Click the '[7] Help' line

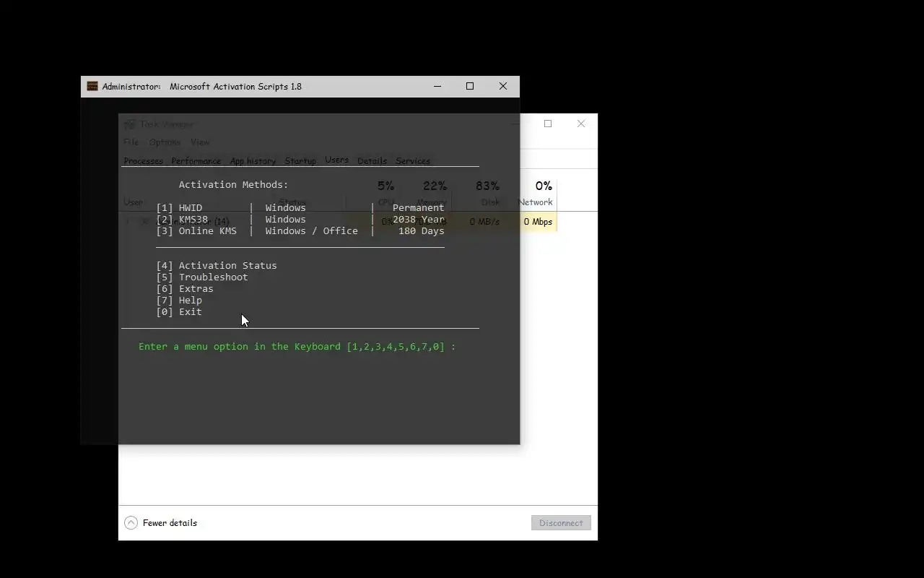tap(179, 300)
